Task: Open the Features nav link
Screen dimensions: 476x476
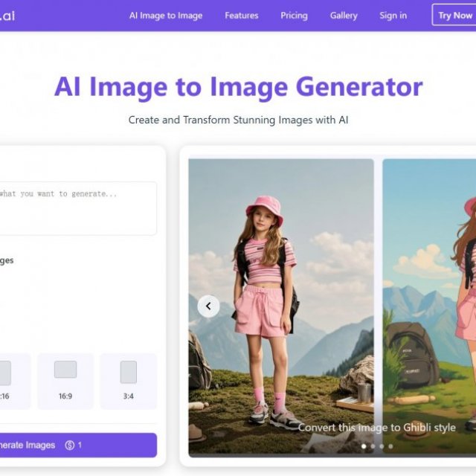Action: [242, 16]
